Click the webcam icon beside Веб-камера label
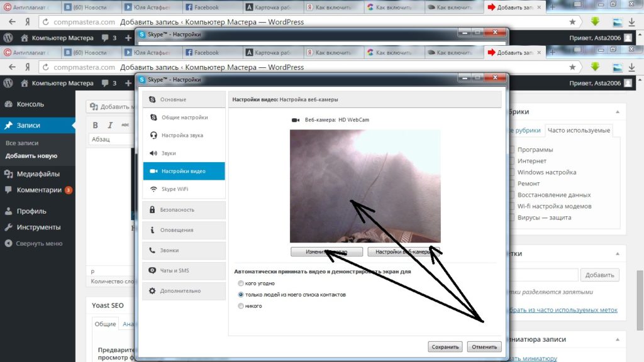Image resolution: width=644 pixels, height=362 pixels. [296, 120]
